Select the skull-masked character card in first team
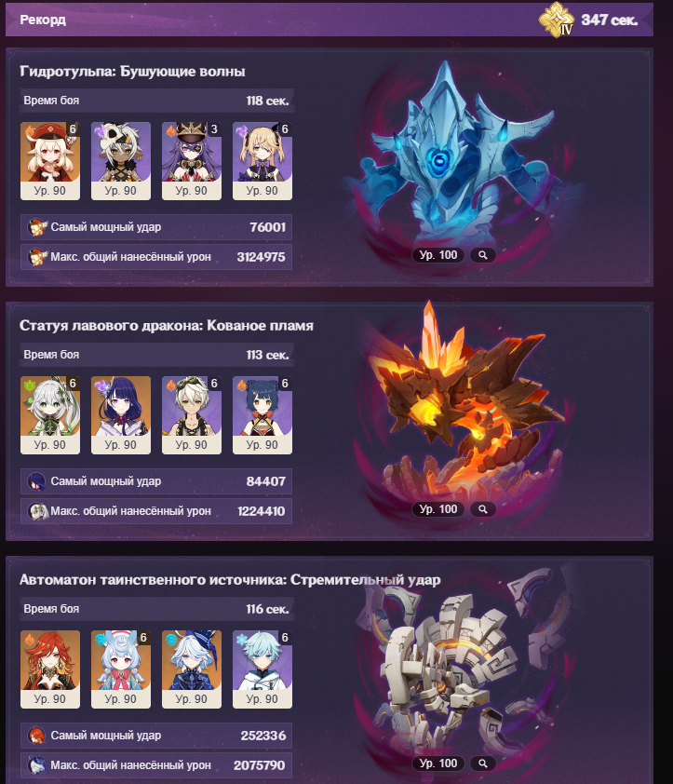Viewport: 673px width, 784px height. click(121, 161)
